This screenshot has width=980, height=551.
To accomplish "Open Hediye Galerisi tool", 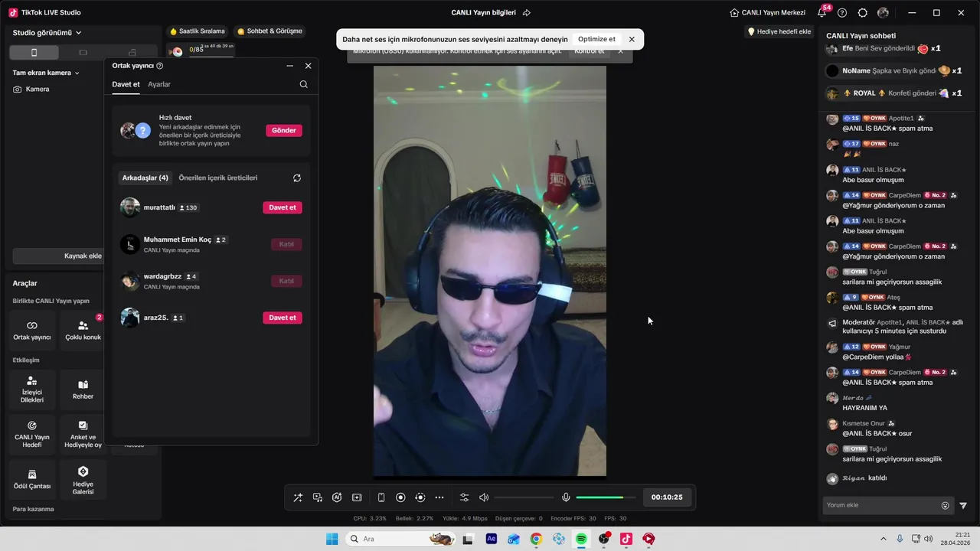I will 83,479.
